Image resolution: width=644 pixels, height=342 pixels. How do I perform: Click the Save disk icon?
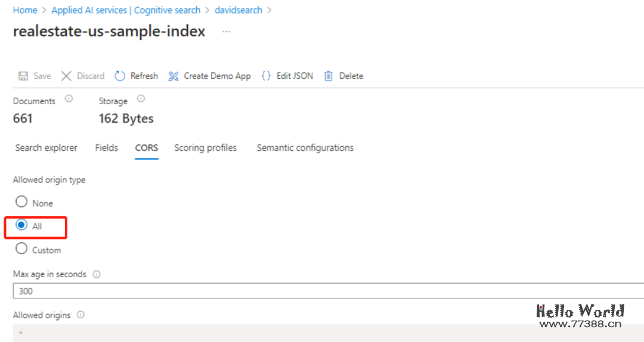click(23, 76)
